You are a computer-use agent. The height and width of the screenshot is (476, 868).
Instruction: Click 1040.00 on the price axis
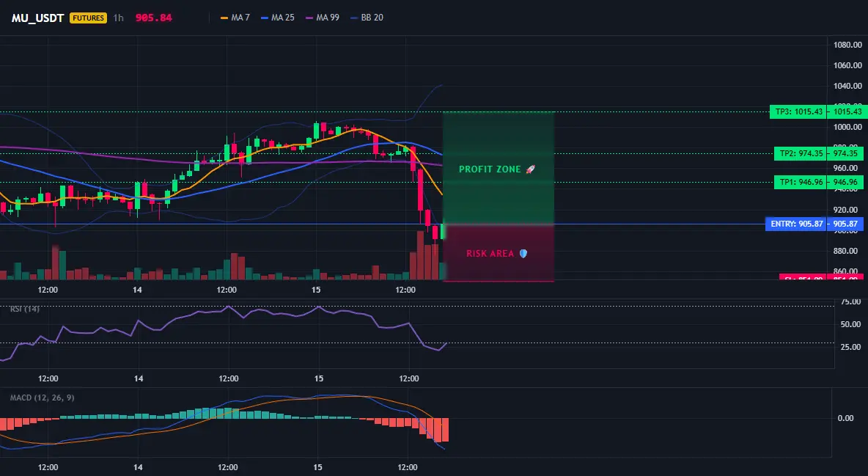coord(847,86)
